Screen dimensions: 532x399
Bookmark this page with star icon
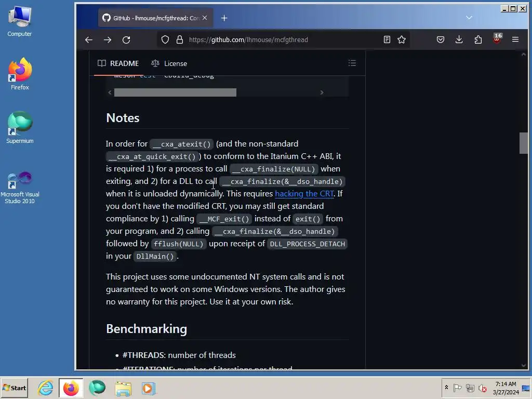(402, 39)
